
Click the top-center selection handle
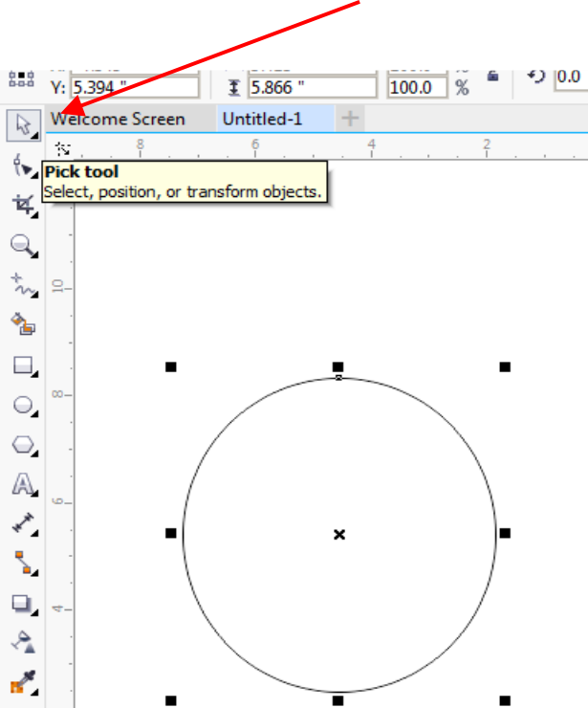point(338,367)
